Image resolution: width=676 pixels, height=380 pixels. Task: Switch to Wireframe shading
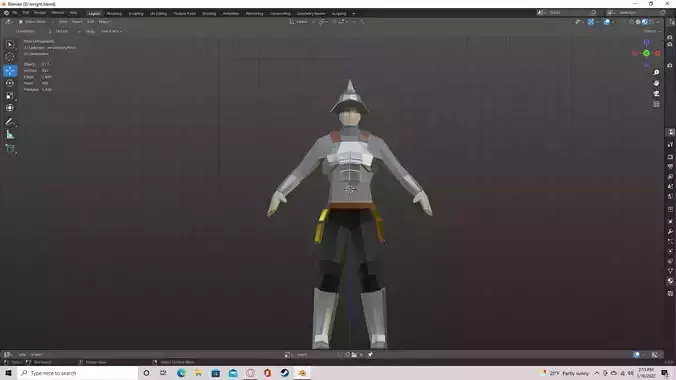632,22
